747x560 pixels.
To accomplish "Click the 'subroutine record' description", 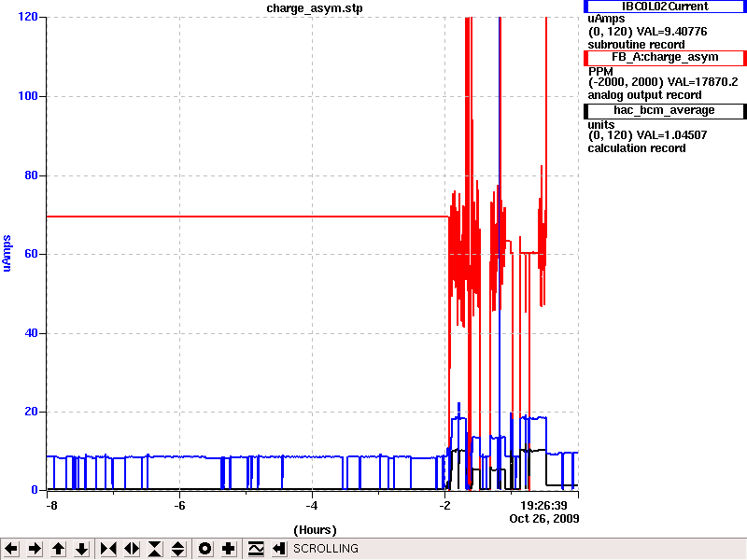I will pyautogui.click(x=637, y=45).
